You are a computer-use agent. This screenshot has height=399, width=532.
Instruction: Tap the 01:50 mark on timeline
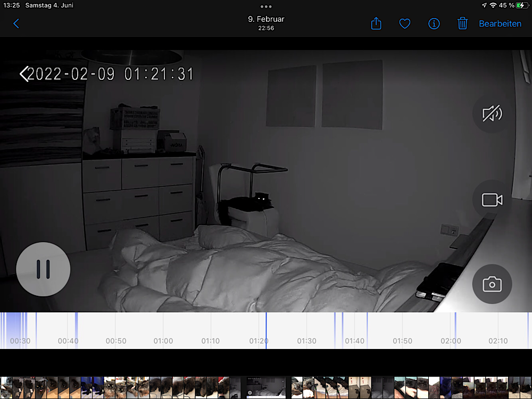click(x=402, y=340)
